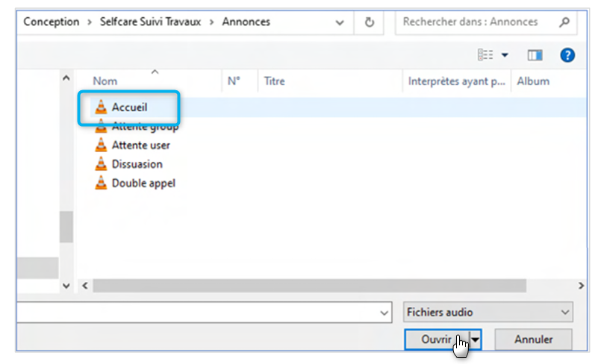Image resolution: width=598 pixels, height=364 pixels.
Task: Click the refresh folder icon
Action: pyautogui.click(x=369, y=22)
